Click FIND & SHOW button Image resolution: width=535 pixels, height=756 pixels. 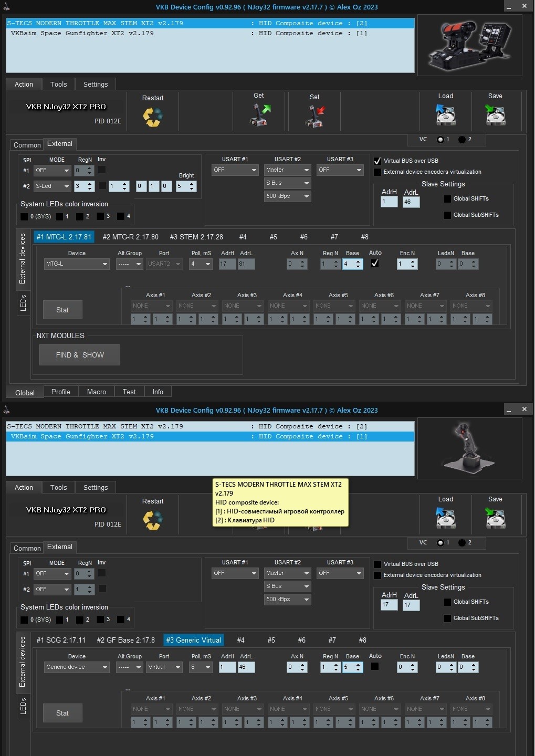[80, 355]
